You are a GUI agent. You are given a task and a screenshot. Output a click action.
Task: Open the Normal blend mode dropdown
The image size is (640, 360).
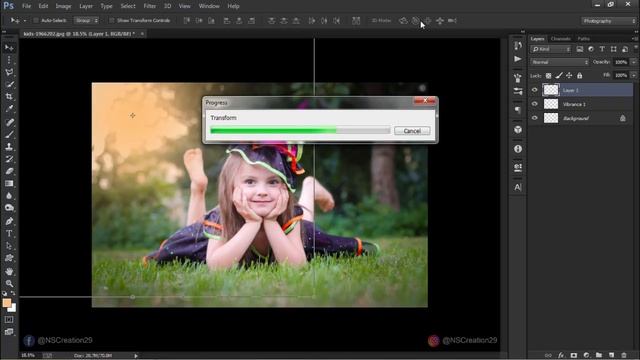(x=560, y=62)
